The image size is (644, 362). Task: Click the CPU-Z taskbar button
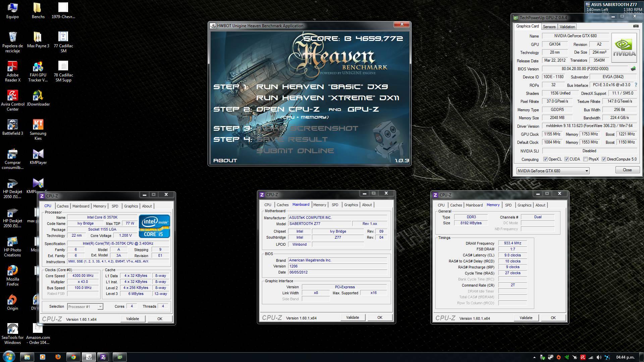tap(103, 357)
